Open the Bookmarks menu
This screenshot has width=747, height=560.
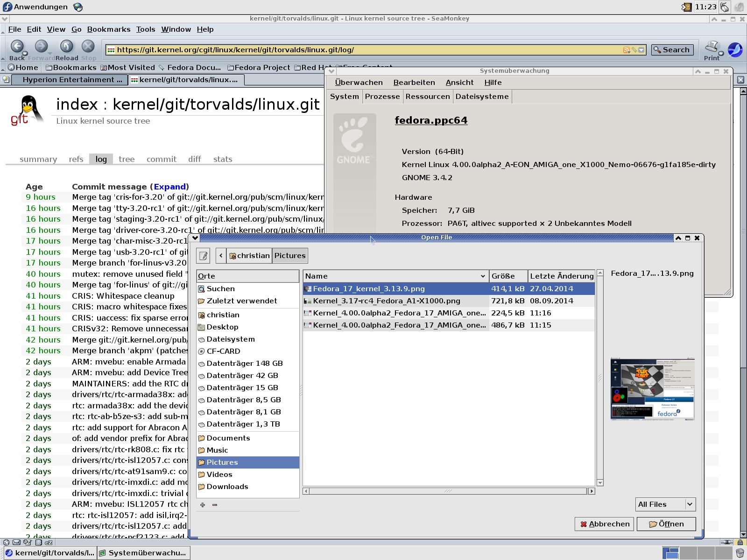tap(108, 29)
